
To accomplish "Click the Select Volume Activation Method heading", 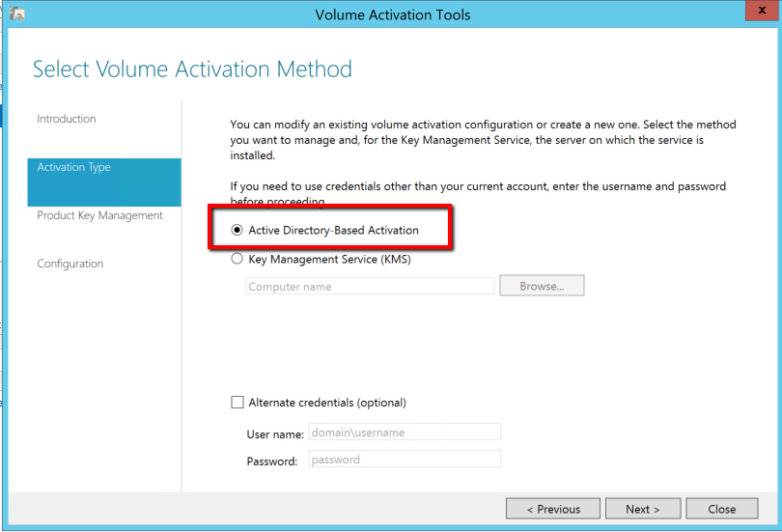I will [192, 70].
